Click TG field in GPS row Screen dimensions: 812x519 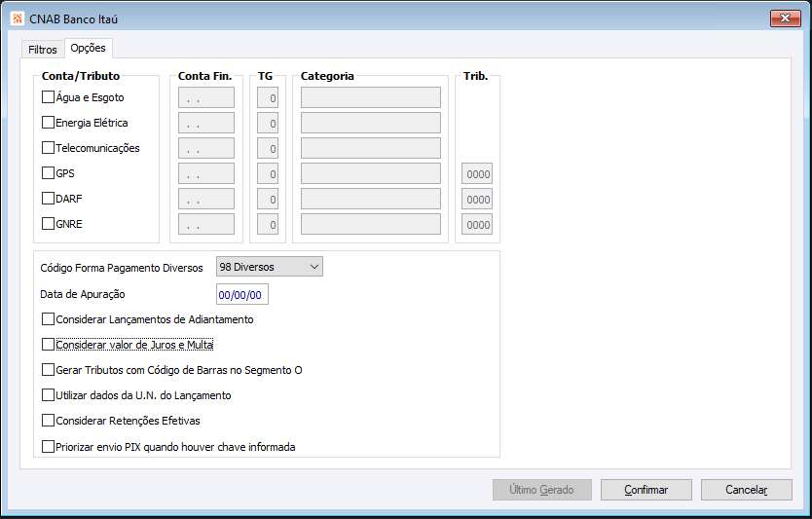click(x=268, y=173)
